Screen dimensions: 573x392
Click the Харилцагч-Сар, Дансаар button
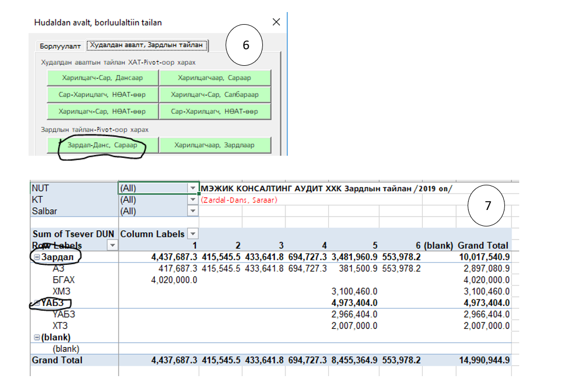point(103,78)
